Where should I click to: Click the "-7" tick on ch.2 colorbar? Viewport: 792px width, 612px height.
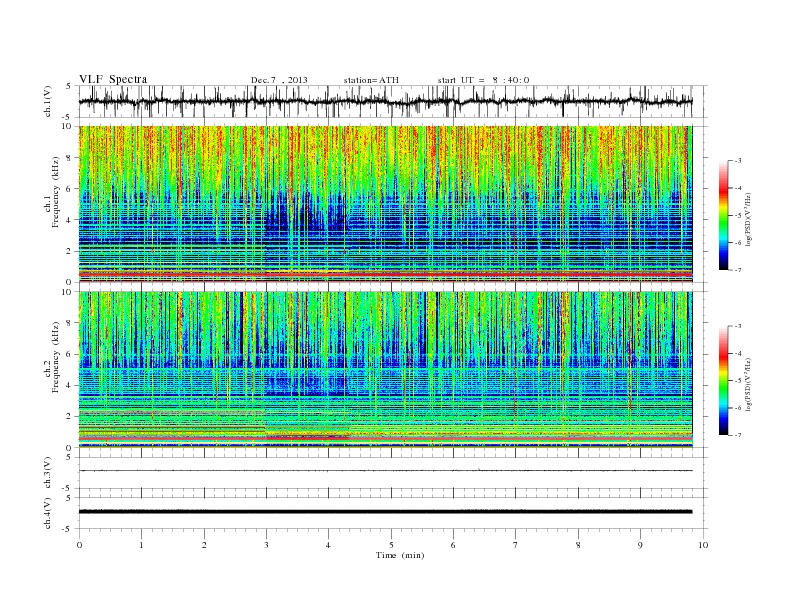click(737, 435)
